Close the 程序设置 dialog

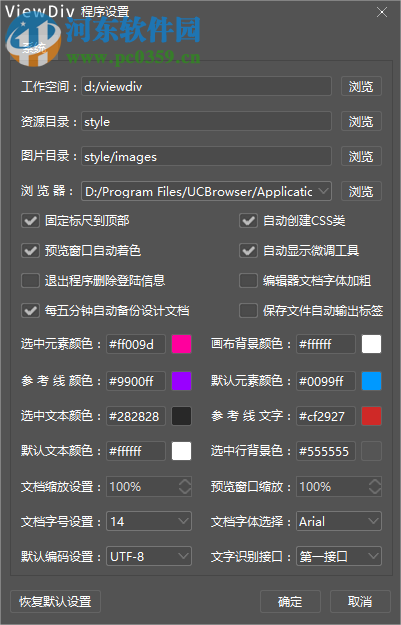point(382,12)
